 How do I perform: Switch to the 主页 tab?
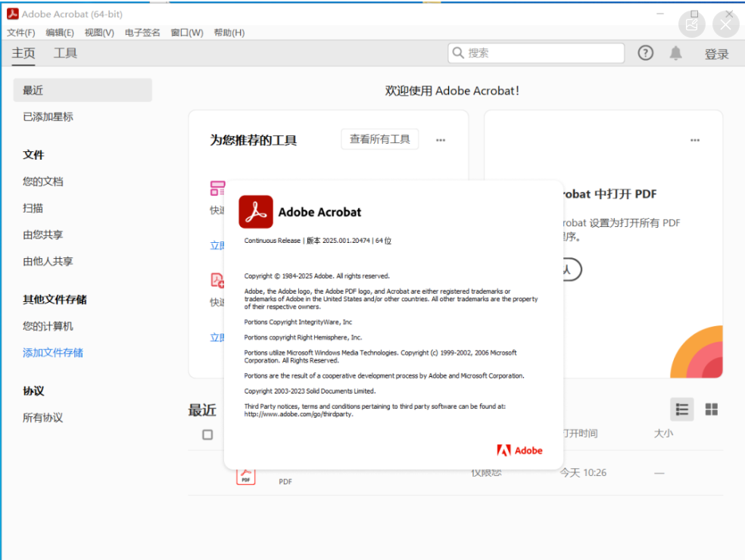23,53
